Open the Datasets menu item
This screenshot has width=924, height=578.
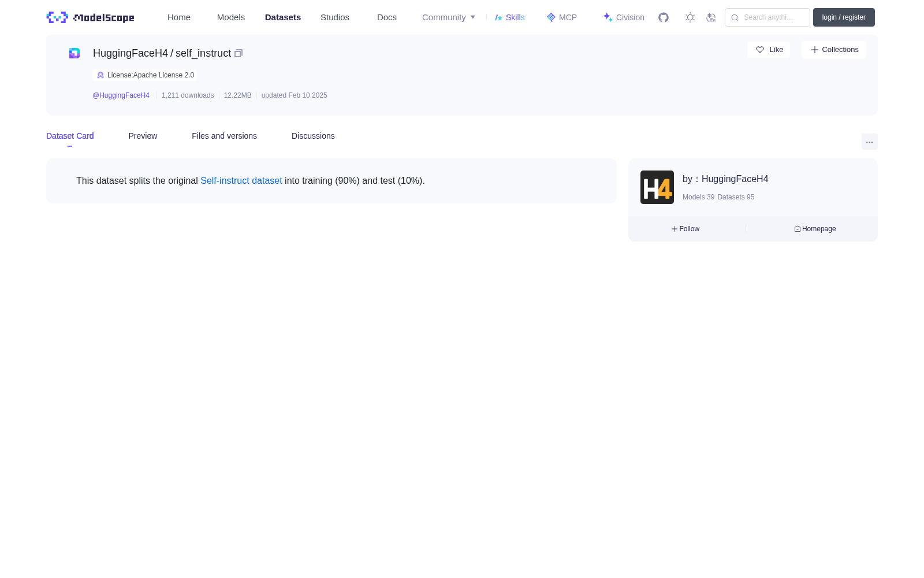(x=283, y=17)
